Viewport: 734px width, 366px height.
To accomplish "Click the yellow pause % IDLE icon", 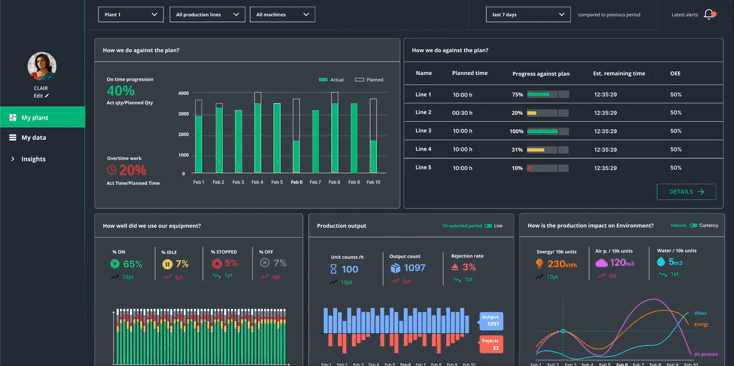I will (x=167, y=264).
